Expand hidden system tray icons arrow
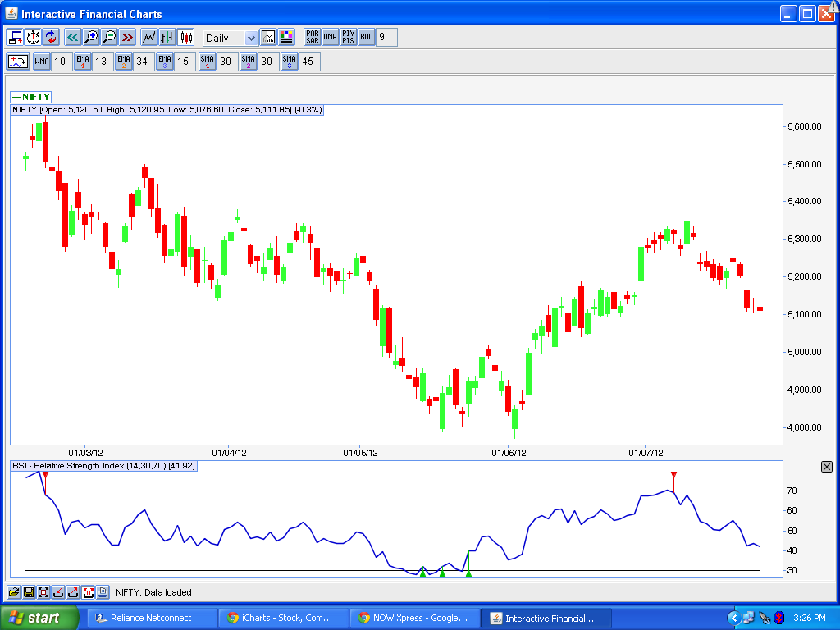Screen dimensions: 840x630 [733, 618]
